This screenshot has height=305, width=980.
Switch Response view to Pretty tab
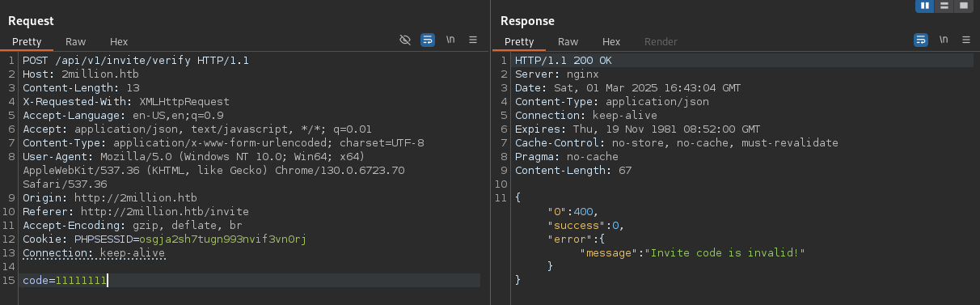click(x=519, y=41)
